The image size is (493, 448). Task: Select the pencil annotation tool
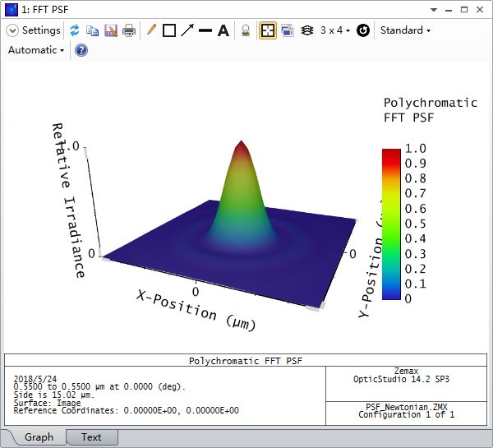[x=151, y=30]
